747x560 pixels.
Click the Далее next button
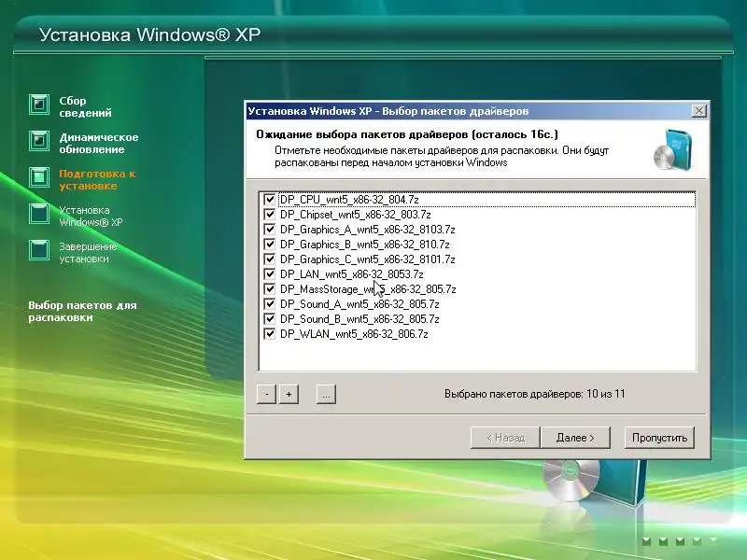coord(575,438)
